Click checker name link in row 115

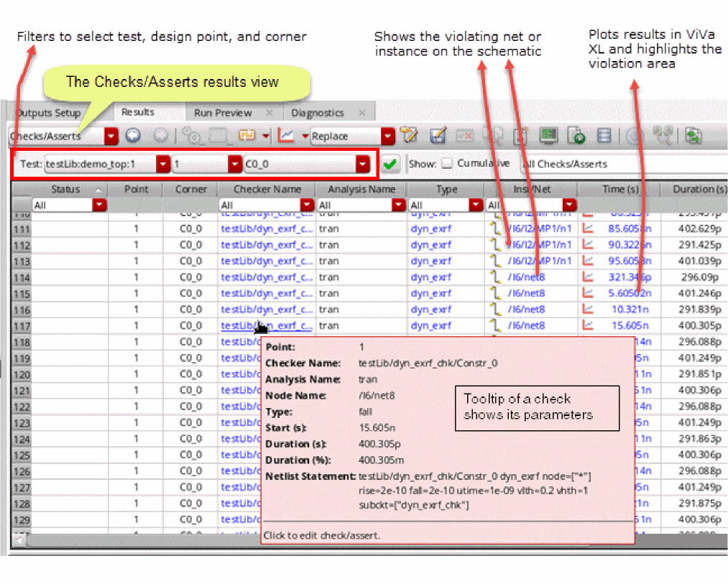click(x=266, y=293)
